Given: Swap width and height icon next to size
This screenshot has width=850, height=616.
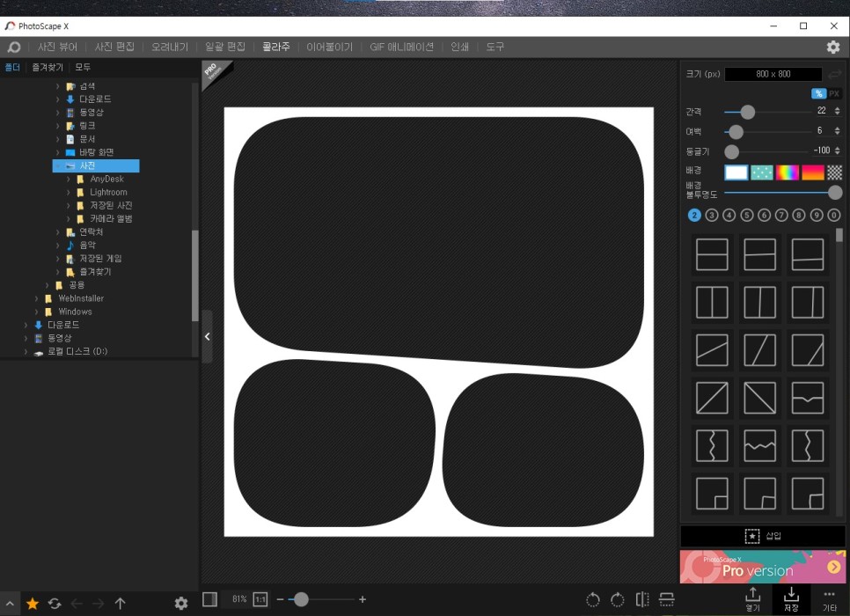Looking at the screenshot, I should click(x=835, y=74).
